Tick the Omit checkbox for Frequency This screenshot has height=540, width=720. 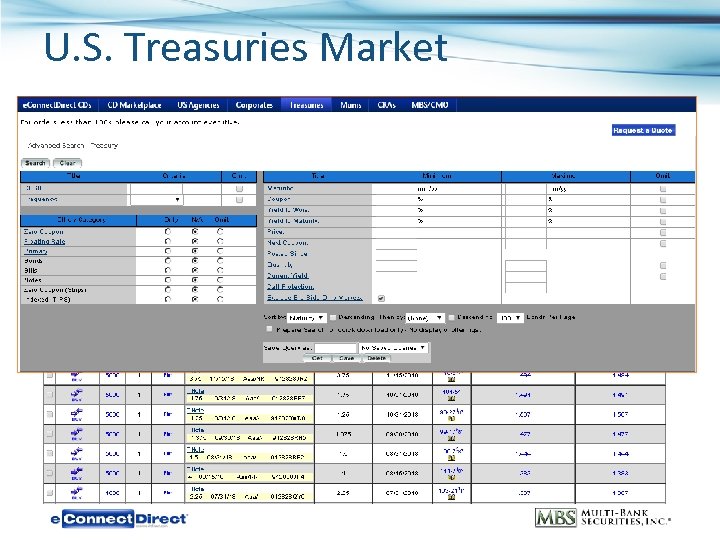pos(239,200)
